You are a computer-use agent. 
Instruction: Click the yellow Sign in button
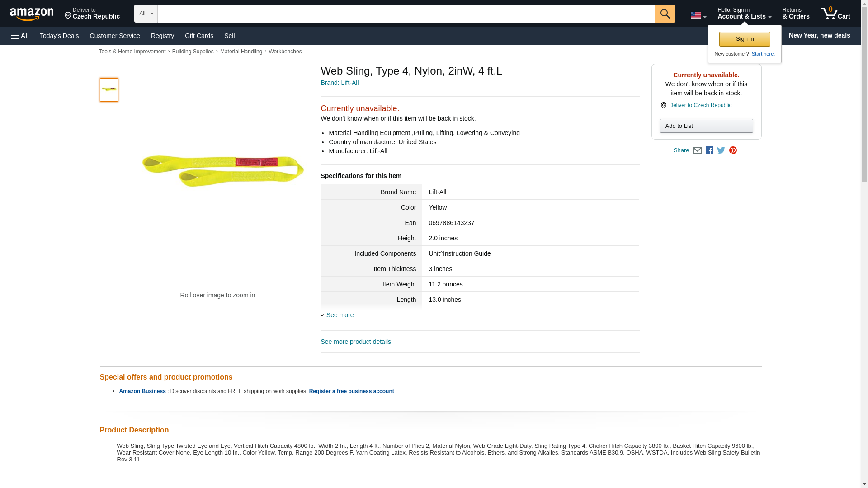click(x=745, y=39)
